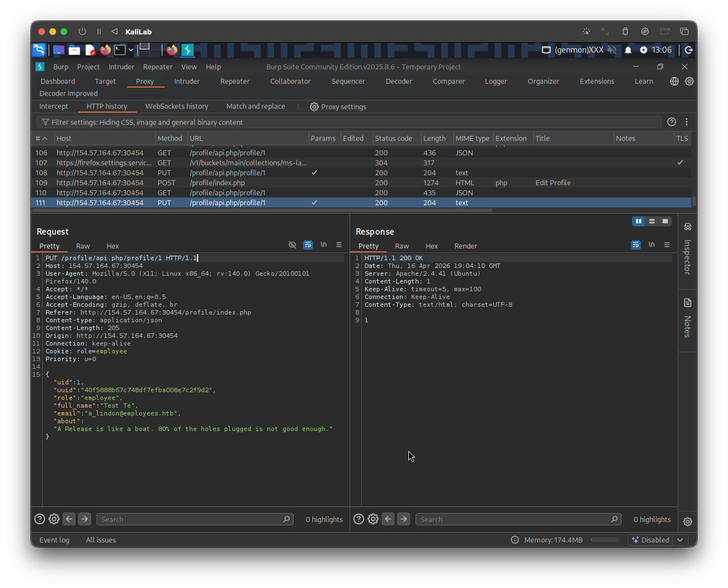Open HTTP history three-dot options menu
This screenshot has width=728, height=588.
(x=686, y=122)
